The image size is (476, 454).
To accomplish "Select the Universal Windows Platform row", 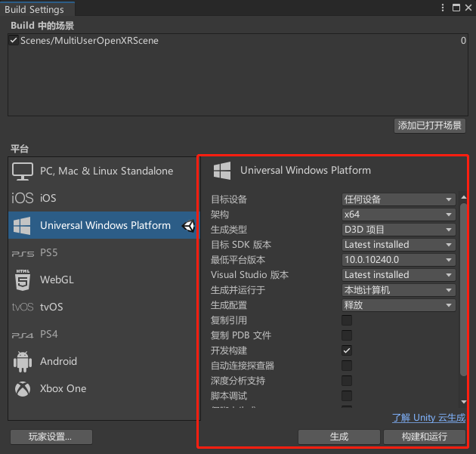I will (104, 225).
